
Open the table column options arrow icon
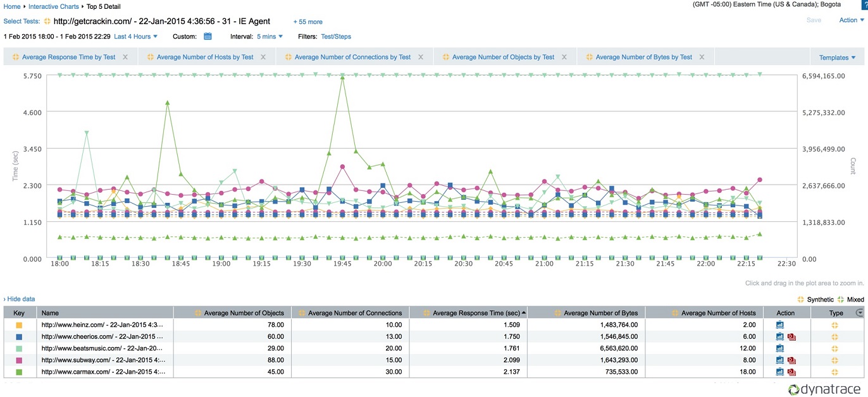[x=859, y=312]
